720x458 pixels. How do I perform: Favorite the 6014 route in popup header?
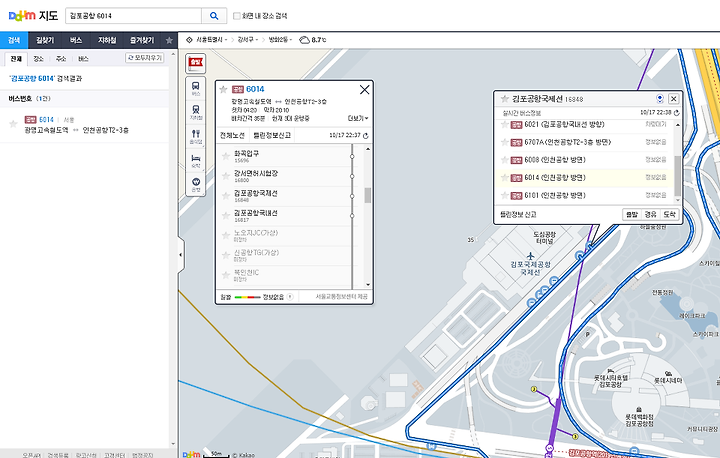223,89
